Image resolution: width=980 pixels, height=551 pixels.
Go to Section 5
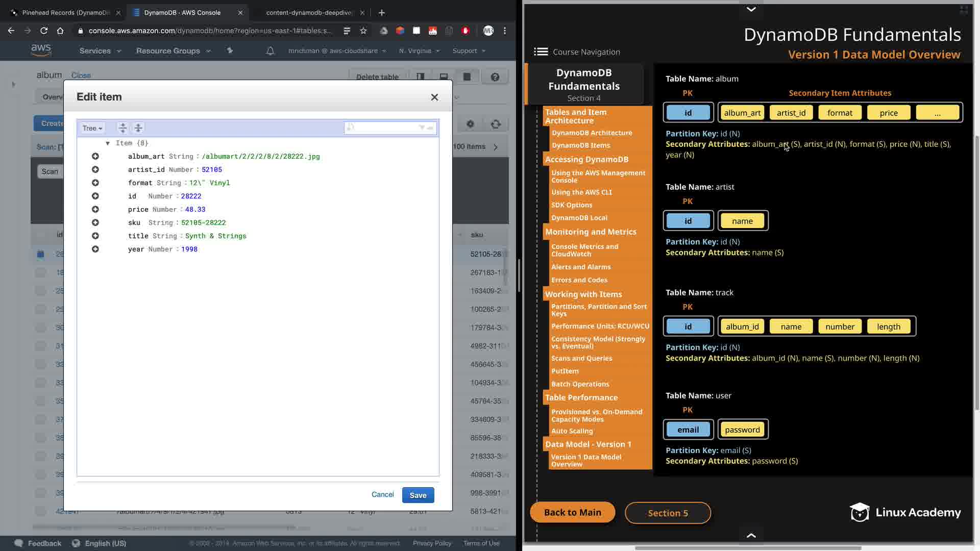pos(668,513)
